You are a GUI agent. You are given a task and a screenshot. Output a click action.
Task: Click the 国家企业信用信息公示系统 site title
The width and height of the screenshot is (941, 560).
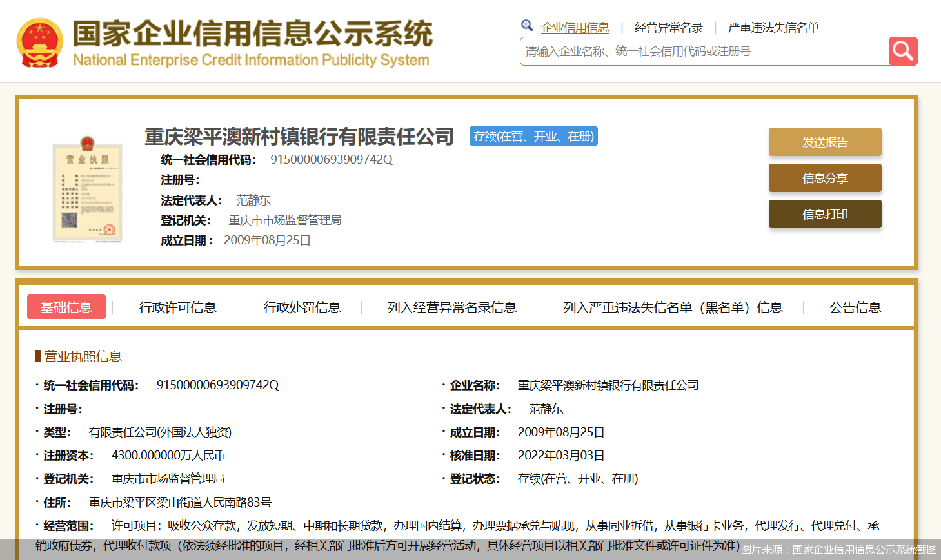(x=252, y=34)
